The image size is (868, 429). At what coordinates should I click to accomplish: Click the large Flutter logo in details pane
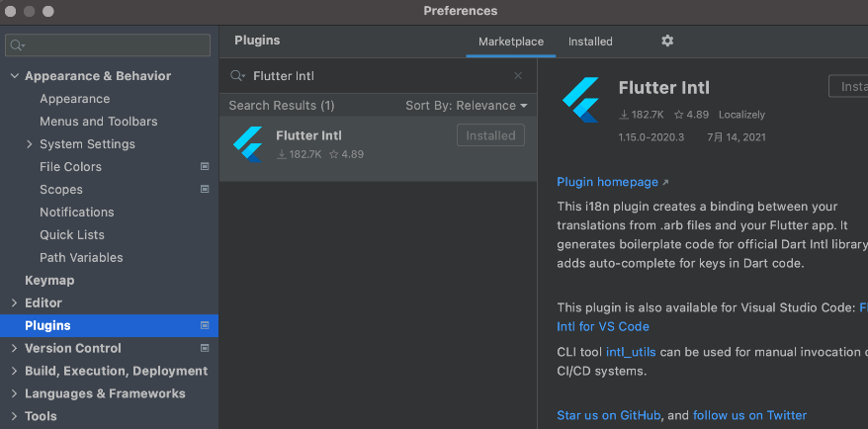(x=580, y=99)
